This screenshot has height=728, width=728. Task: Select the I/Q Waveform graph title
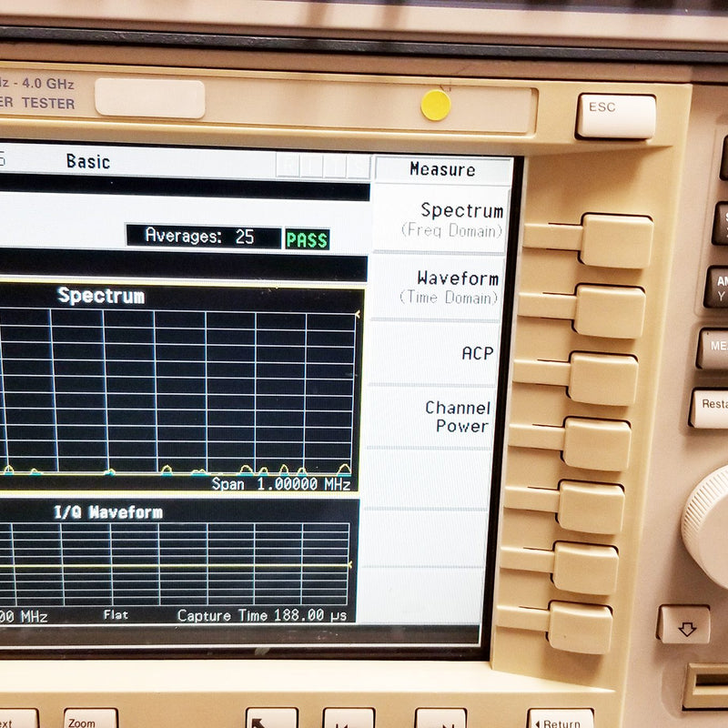coord(108,512)
